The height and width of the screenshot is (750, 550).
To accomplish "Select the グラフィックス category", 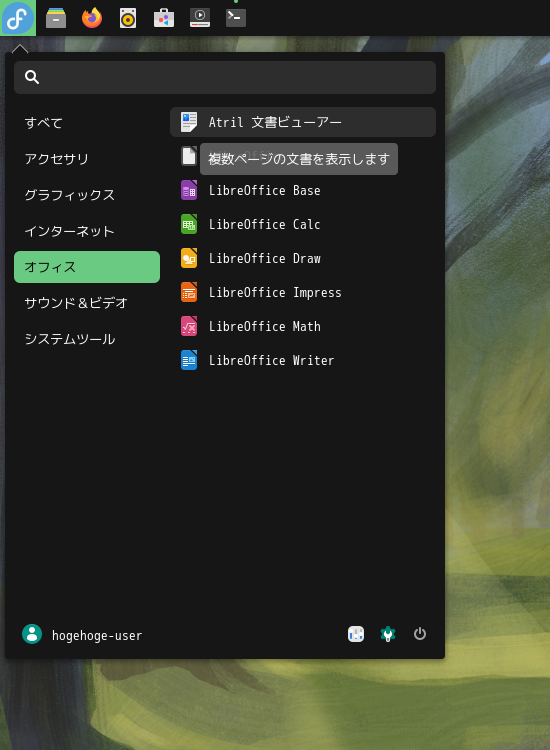I will click(87, 195).
